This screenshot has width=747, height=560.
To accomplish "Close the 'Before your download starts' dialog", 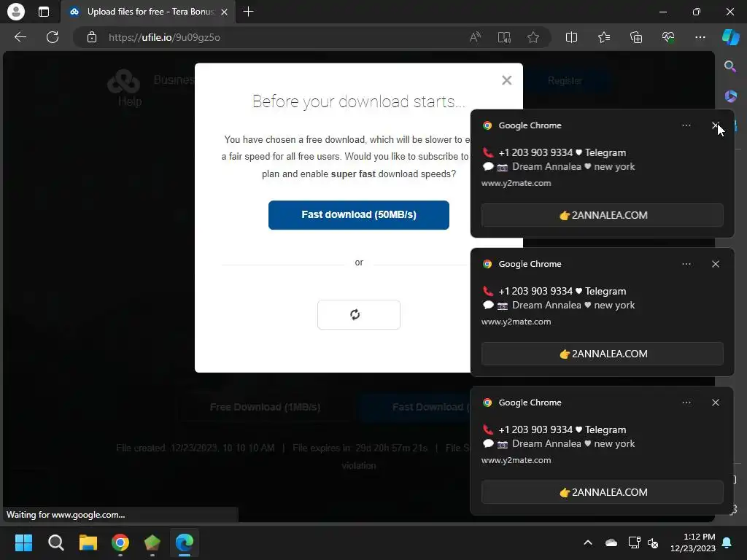I will [506, 80].
